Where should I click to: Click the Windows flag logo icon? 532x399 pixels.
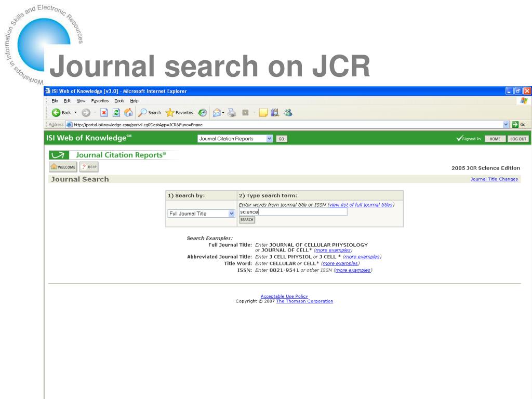coord(524,101)
